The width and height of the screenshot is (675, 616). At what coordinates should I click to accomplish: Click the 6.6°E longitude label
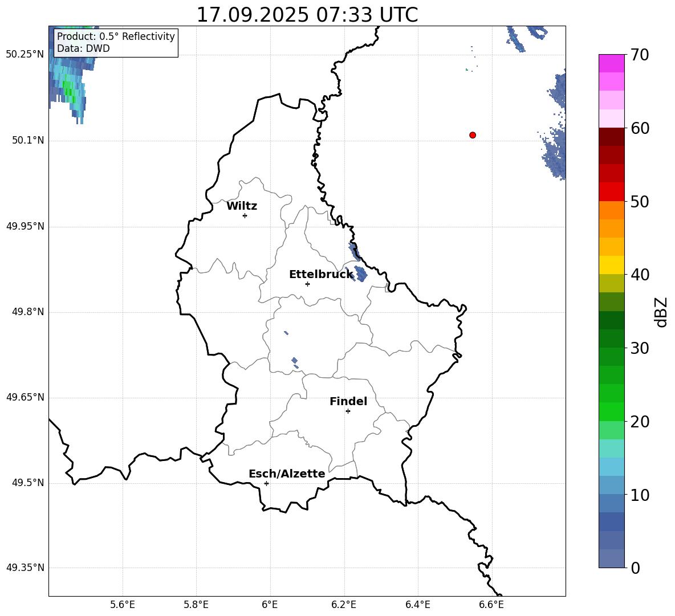pos(491,605)
